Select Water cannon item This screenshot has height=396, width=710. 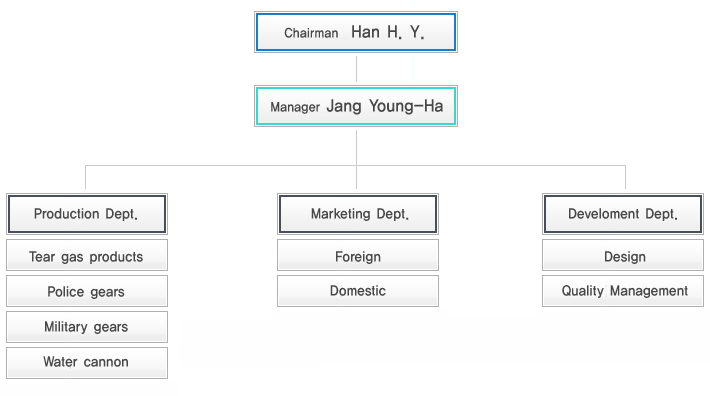pos(87,363)
